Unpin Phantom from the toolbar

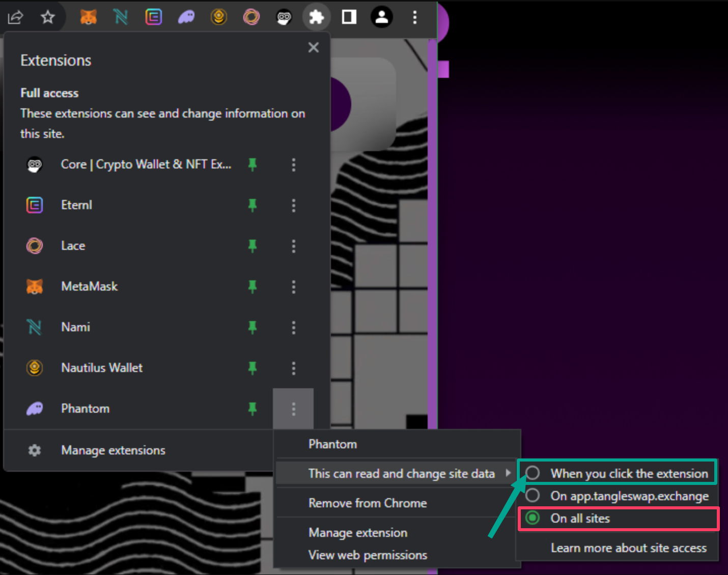253,409
